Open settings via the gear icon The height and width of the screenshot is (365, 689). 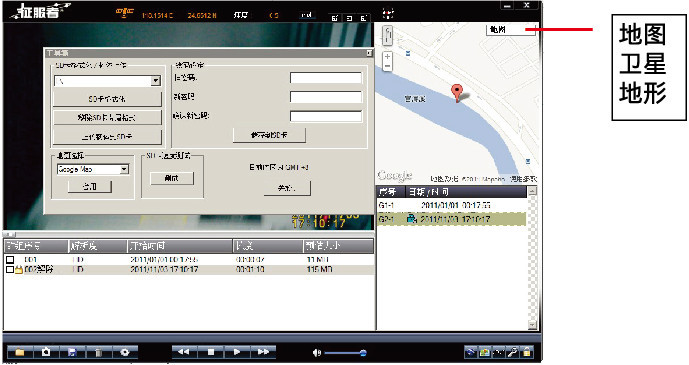pos(125,352)
